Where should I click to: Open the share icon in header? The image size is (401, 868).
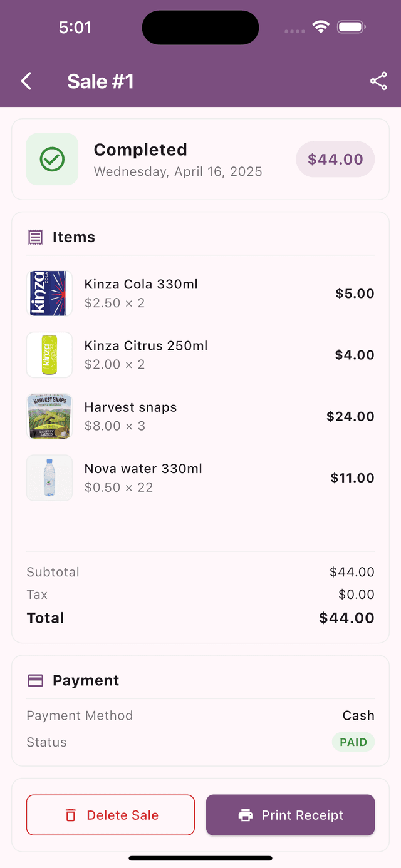[378, 81]
